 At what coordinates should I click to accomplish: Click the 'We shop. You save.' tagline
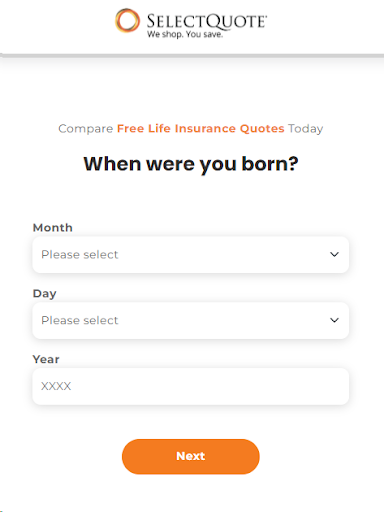point(185,34)
